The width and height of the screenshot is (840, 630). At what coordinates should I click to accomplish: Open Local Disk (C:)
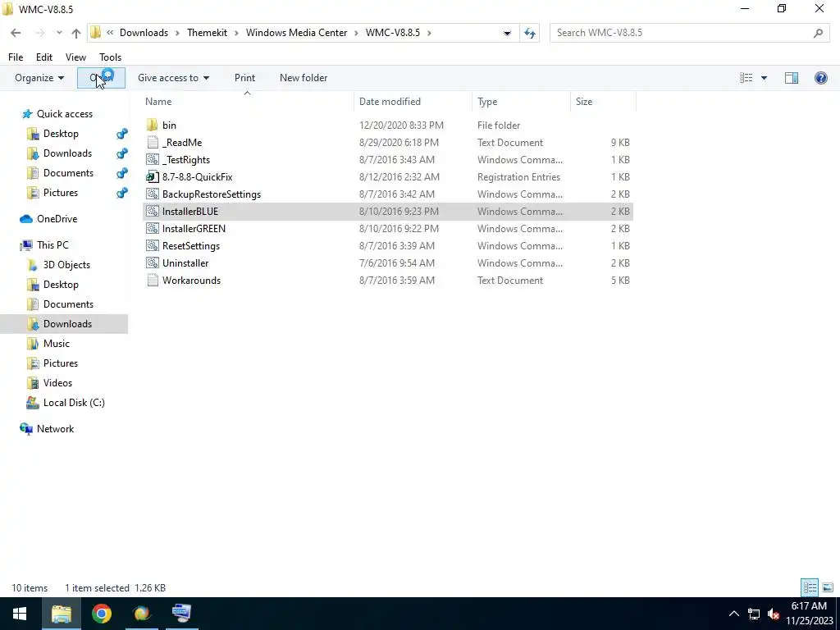(x=73, y=403)
